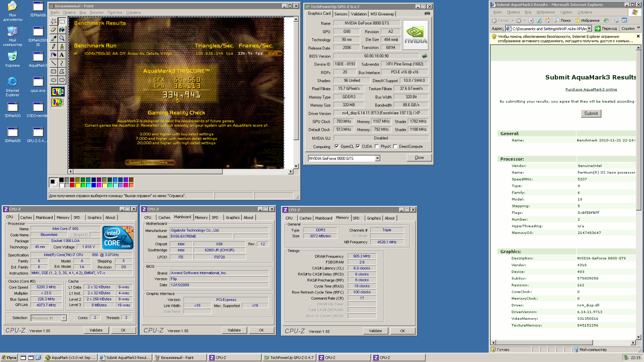Open the SPD tab in middle CPU-Z window

tap(215, 217)
